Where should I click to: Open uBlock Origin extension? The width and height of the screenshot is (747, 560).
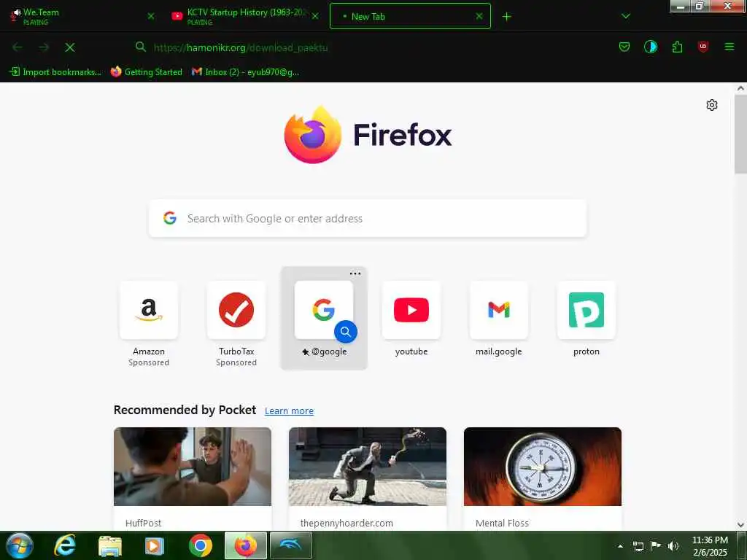(x=703, y=46)
